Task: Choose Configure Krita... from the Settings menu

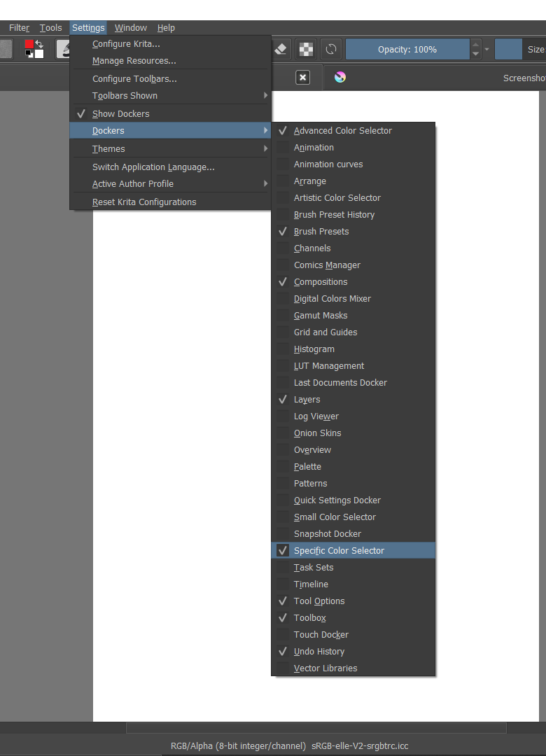Action: pos(170,44)
